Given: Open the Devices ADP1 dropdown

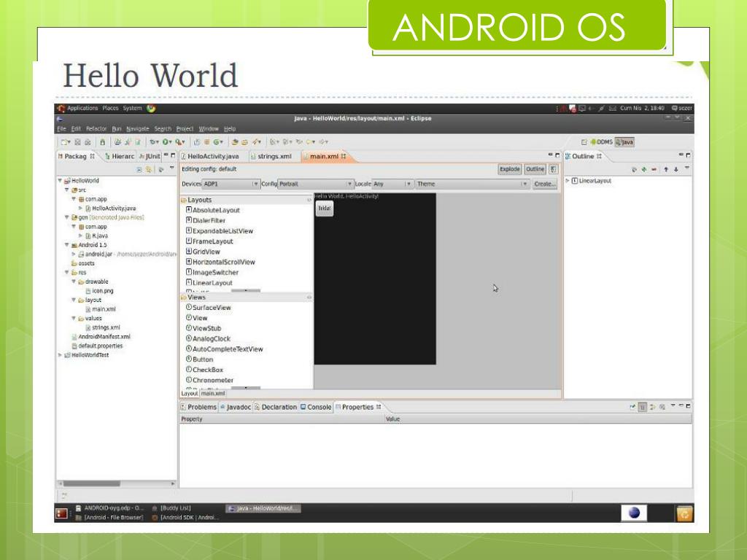Looking at the screenshot, I should coord(231,184).
